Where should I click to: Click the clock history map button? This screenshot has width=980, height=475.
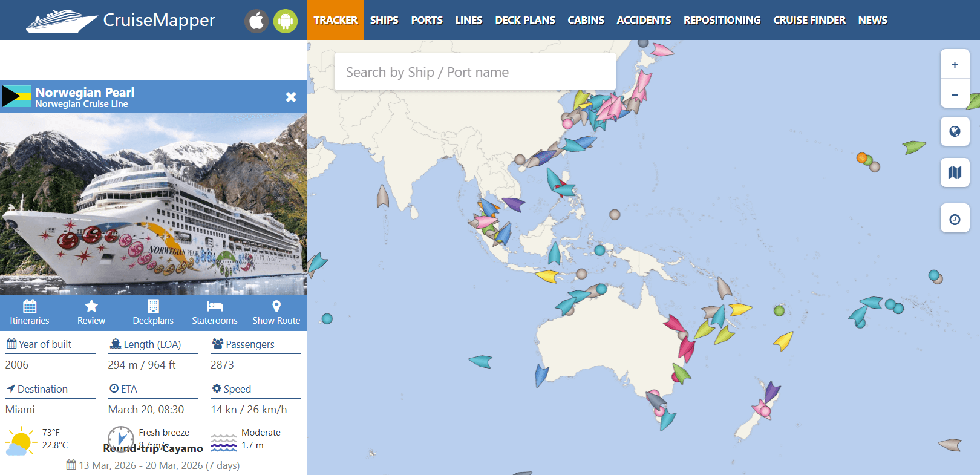pos(955,218)
